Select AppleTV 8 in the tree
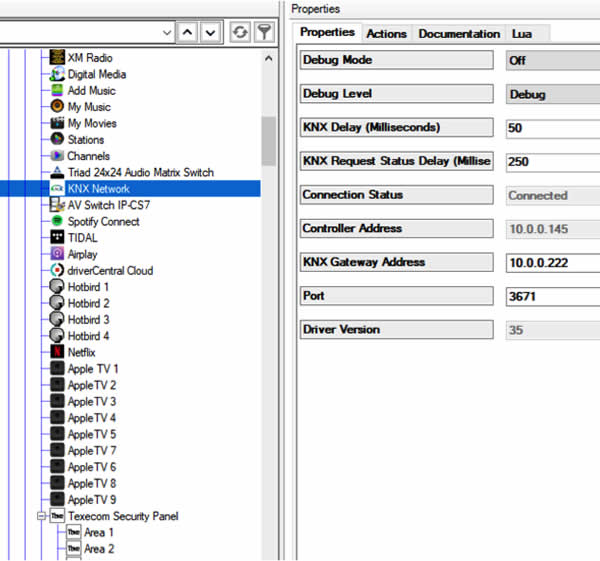This screenshot has width=600, height=561. tap(92, 483)
